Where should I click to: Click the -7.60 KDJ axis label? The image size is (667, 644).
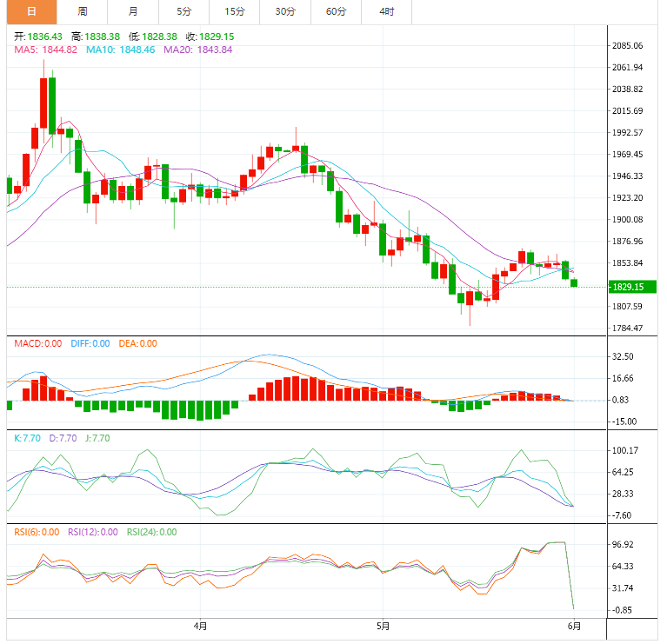coord(622,515)
